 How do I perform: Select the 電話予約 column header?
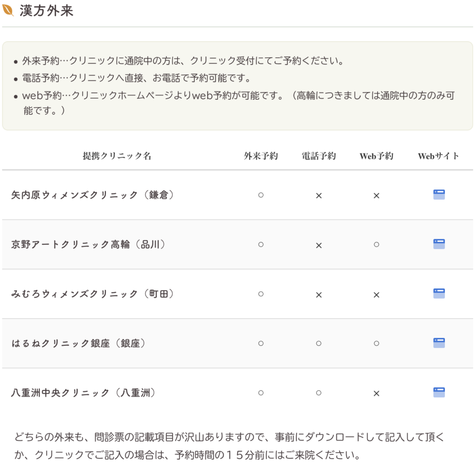(319, 156)
